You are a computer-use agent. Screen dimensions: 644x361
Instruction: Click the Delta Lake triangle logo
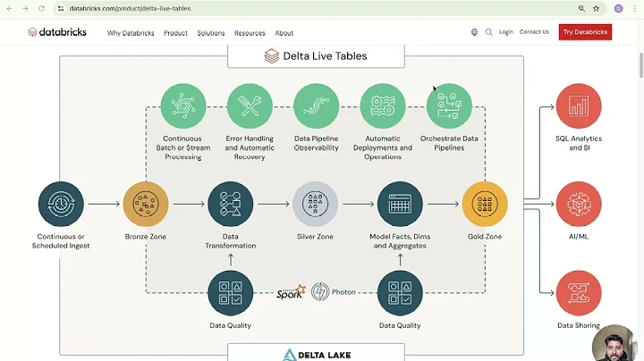[x=290, y=355]
